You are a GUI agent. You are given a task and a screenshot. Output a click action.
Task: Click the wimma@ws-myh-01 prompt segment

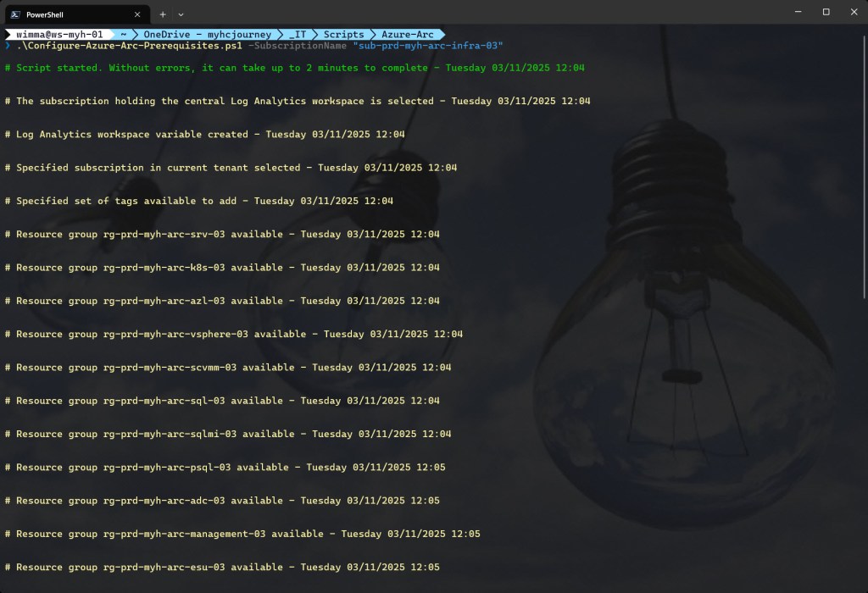click(59, 35)
